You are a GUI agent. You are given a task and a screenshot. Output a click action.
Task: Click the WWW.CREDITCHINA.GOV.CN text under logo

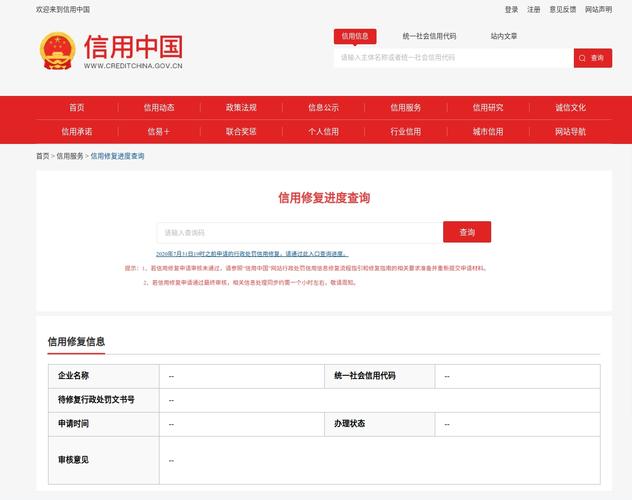click(133, 66)
